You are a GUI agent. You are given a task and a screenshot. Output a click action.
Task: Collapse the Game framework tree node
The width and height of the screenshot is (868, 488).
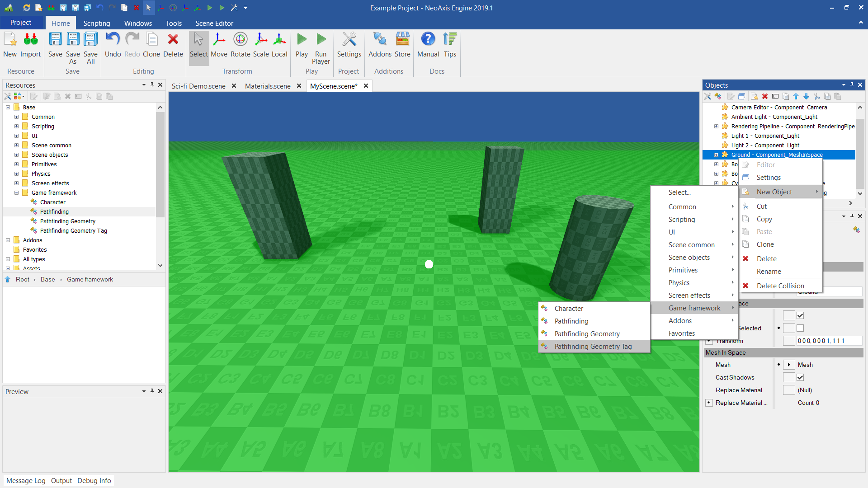tap(16, 192)
